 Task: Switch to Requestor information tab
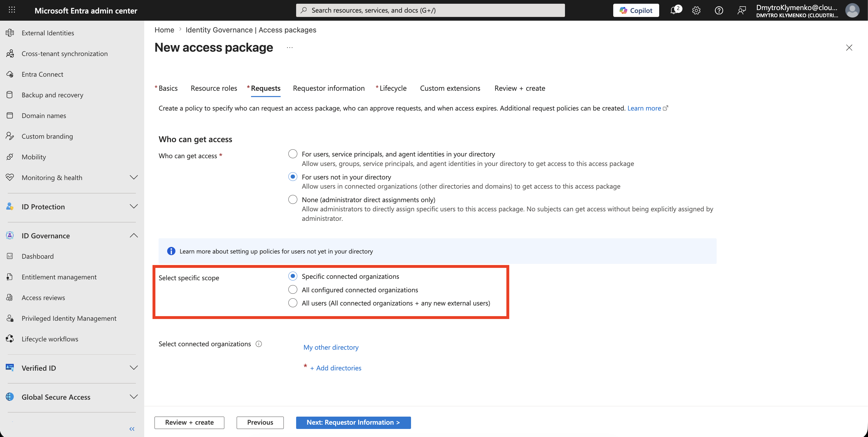point(329,88)
